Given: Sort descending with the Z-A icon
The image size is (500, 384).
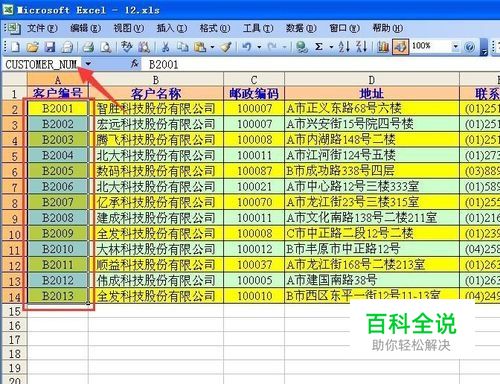Looking at the screenshot, I should [x=361, y=47].
